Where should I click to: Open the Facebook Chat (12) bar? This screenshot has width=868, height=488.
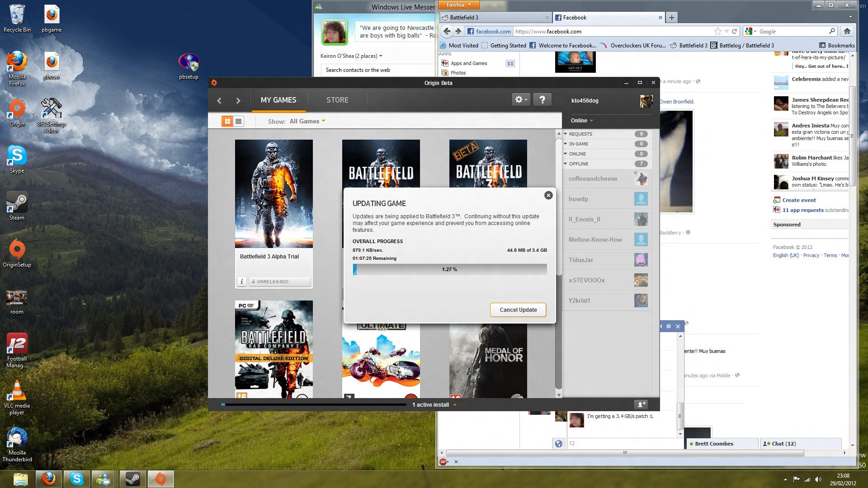801,444
